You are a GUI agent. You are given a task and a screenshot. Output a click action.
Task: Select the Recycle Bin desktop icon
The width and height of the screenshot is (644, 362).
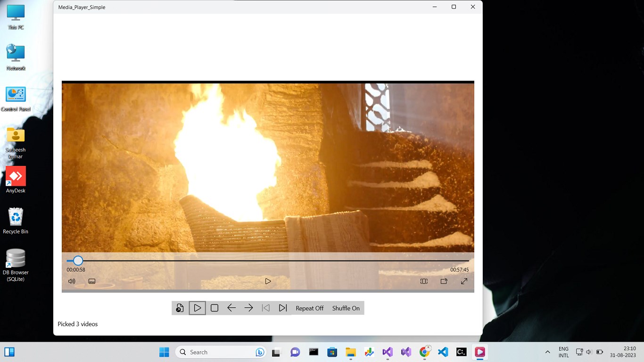pyautogui.click(x=16, y=221)
